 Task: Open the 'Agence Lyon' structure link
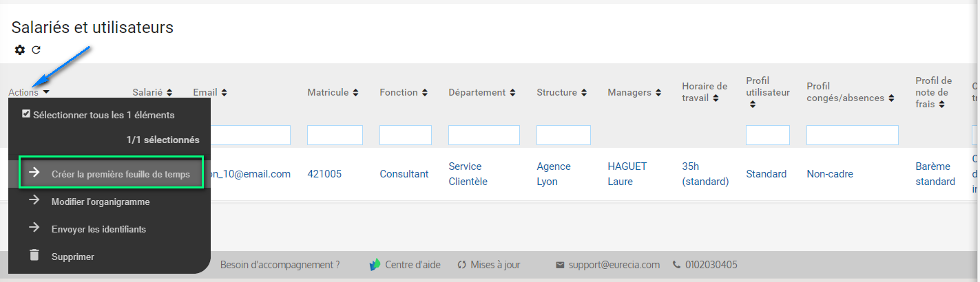click(x=554, y=174)
